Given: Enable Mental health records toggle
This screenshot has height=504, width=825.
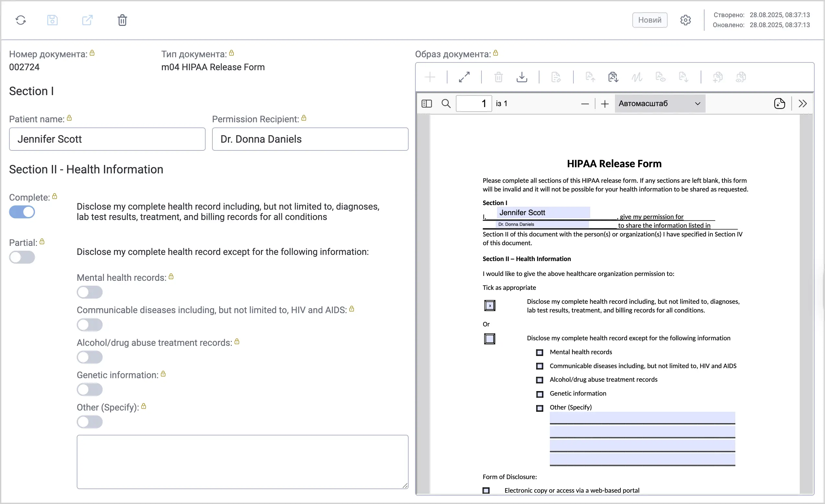Looking at the screenshot, I should (90, 292).
